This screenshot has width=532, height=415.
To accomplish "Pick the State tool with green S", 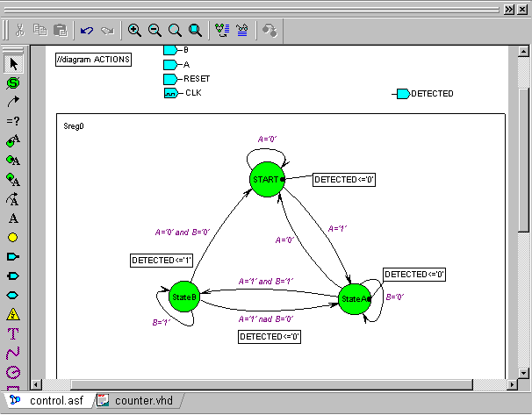I will coord(13,83).
